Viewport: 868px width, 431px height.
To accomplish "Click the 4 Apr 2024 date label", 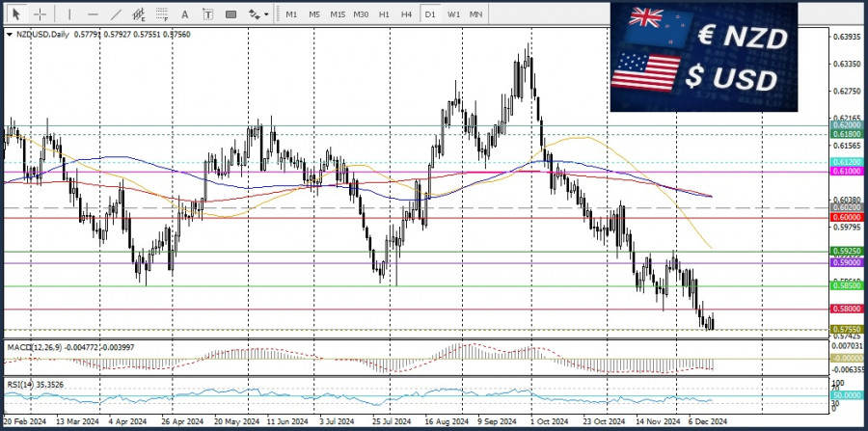I will [128, 421].
